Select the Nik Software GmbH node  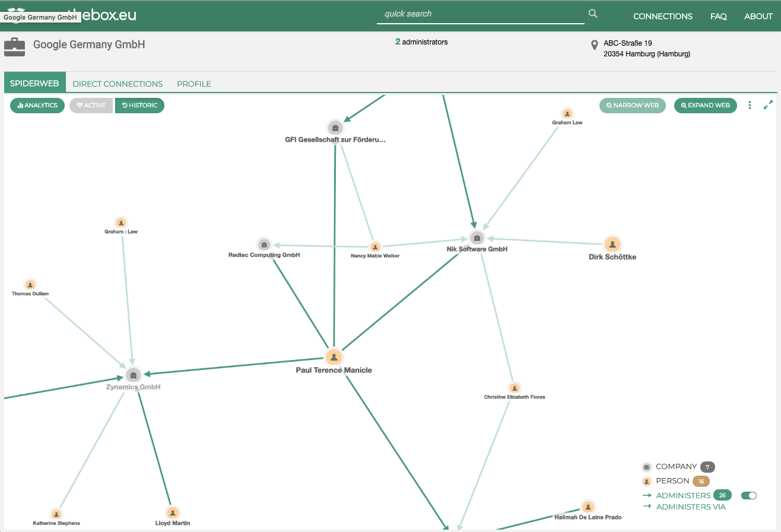(x=477, y=238)
